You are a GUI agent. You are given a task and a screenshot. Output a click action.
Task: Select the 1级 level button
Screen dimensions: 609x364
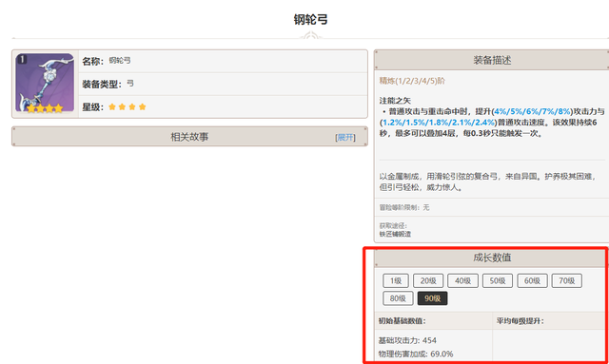point(396,280)
